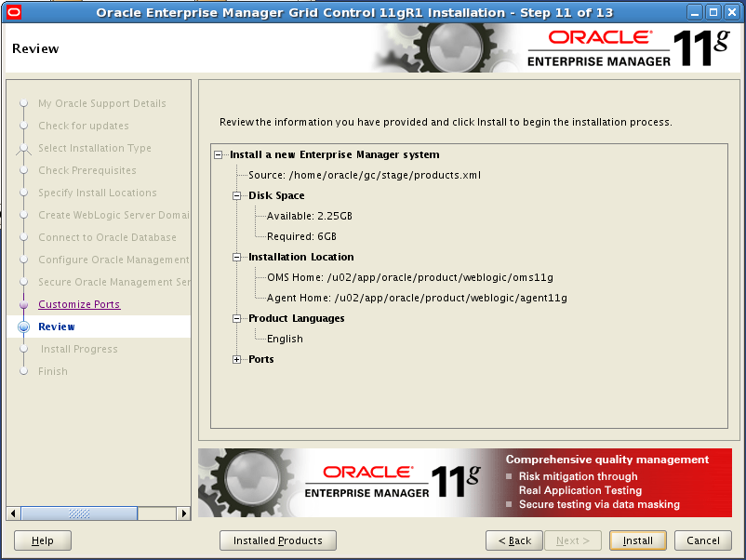Viewport: 746px width, 560px height.
Task: Click the disabled Next button
Action: point(573,540)
